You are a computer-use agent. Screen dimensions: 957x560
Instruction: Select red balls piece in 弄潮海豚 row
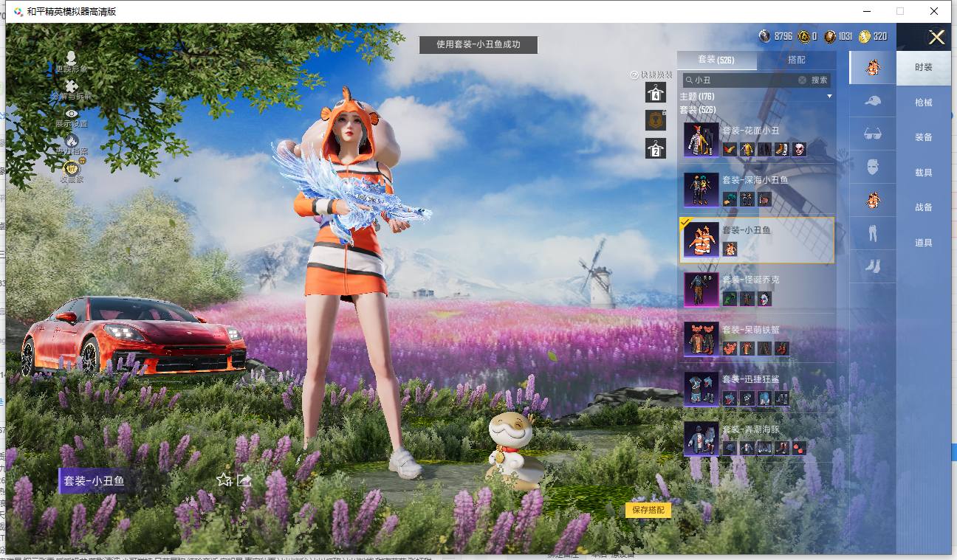point(800,447)
